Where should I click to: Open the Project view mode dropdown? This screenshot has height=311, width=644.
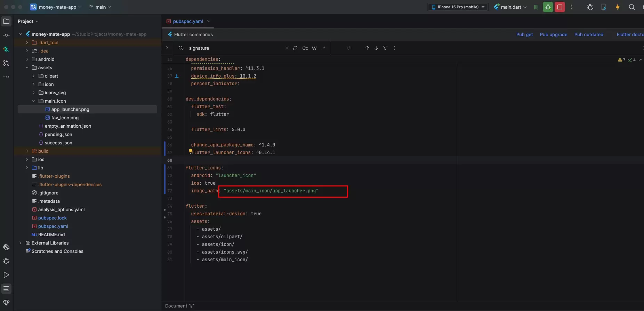[28, 21]
